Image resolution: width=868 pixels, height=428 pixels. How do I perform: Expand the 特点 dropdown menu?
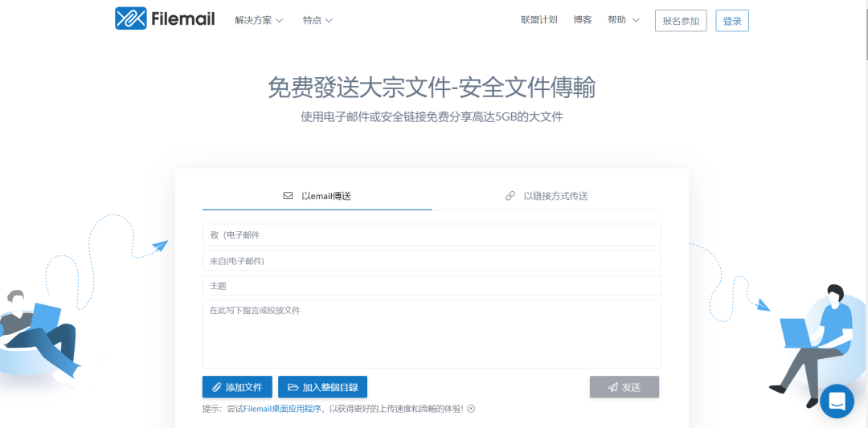[x=317, y=20]
